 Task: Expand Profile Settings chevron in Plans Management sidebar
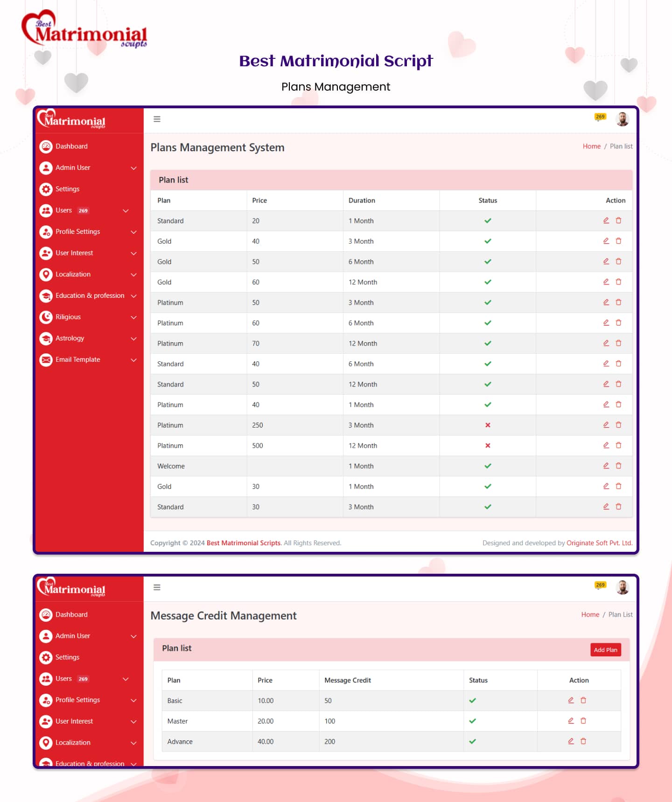[133, 232]
